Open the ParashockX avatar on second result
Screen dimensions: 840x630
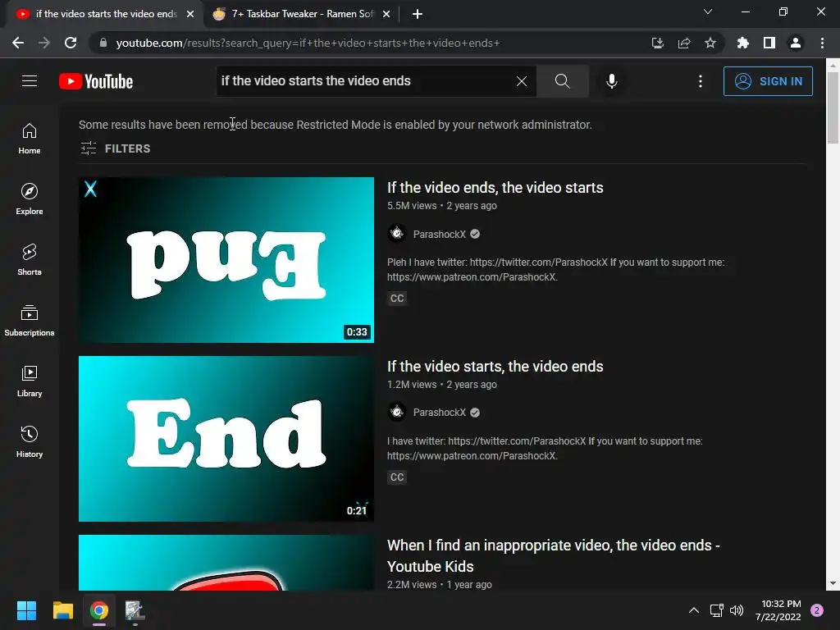pyautogui.click(x=397, y=412)
